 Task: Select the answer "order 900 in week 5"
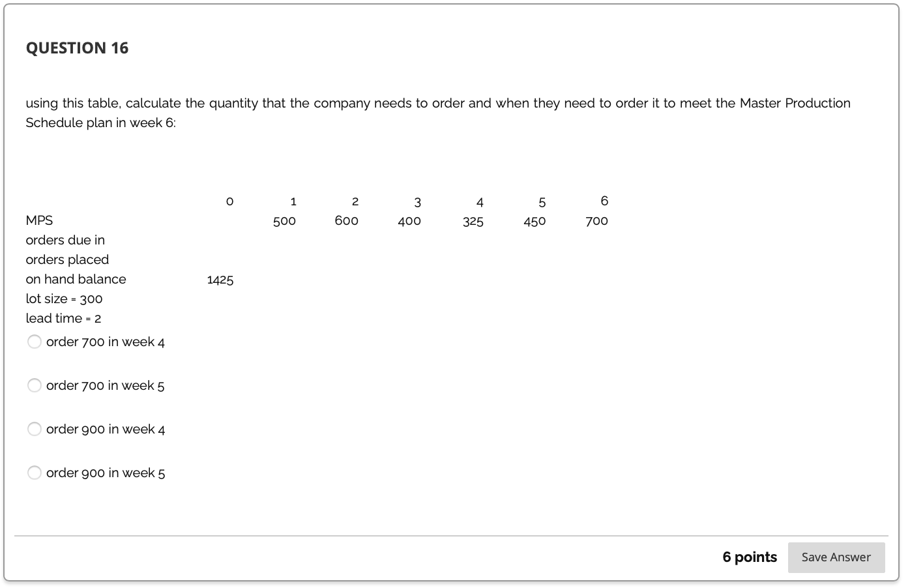pos(35,473)
